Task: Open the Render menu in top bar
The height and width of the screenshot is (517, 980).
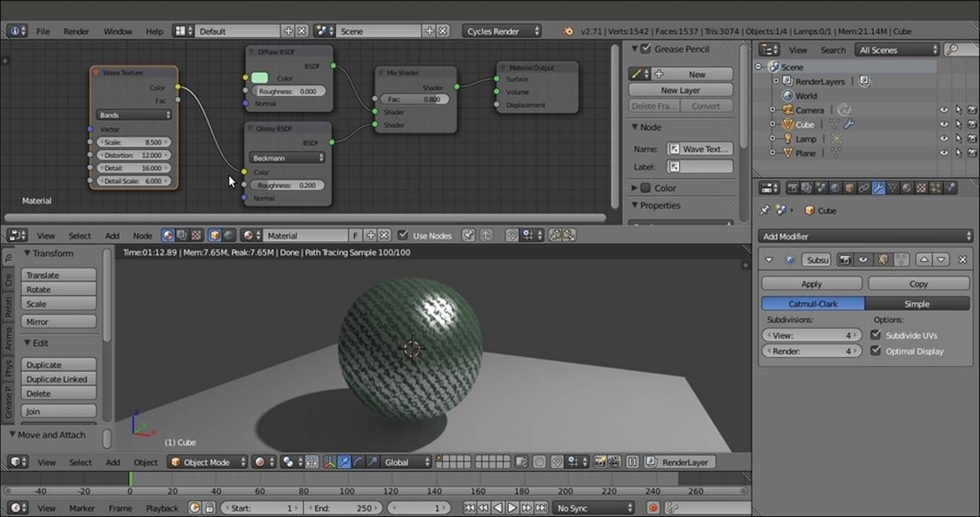Action: (x=76, y=31)
